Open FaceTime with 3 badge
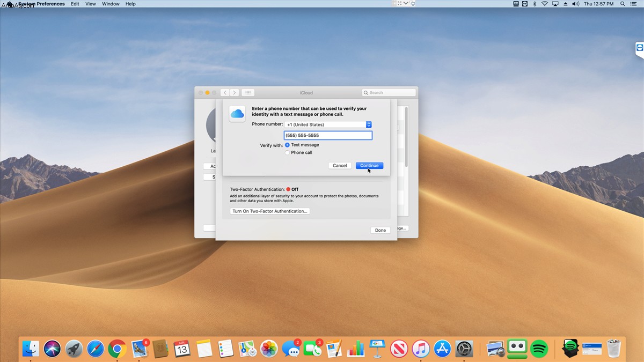 click(x=313, y=349)
